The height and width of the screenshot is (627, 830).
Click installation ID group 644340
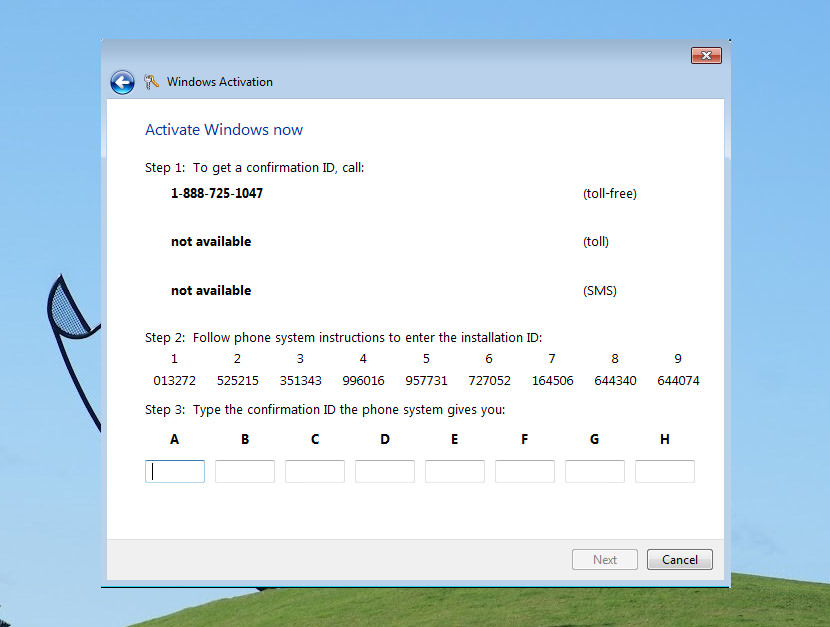[x=615, y=381]
